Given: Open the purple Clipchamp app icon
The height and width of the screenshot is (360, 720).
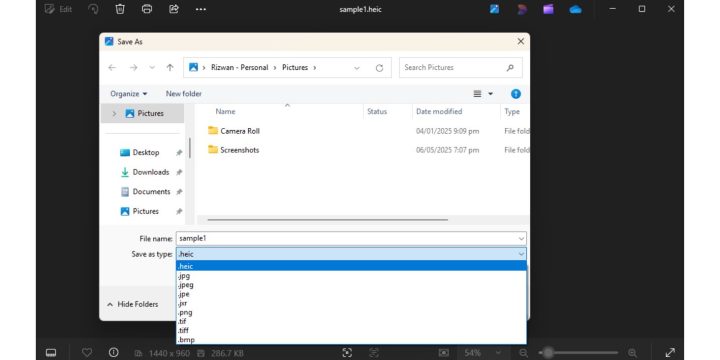Looking at the screenshot, I should [548, 9].
